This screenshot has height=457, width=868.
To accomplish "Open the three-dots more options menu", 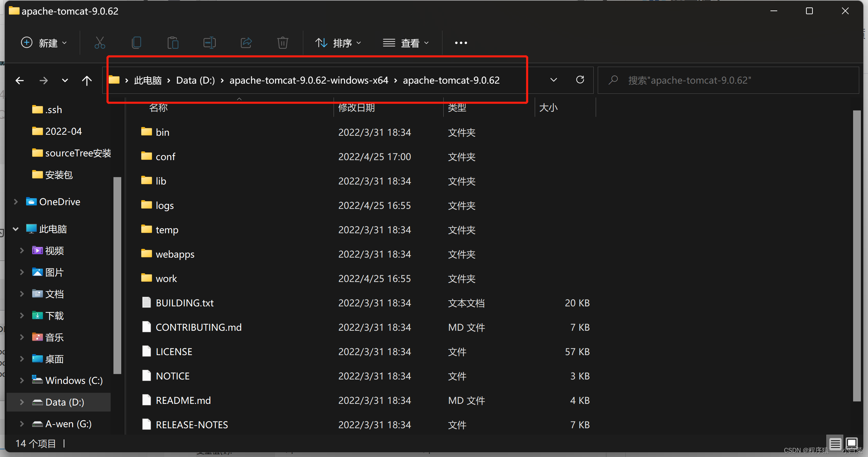I will [x=461, y=43].
